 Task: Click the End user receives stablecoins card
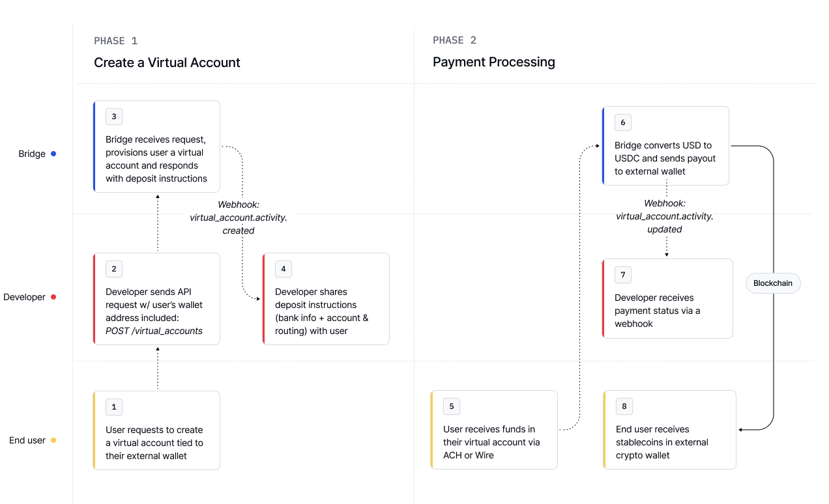click(670, 430)
